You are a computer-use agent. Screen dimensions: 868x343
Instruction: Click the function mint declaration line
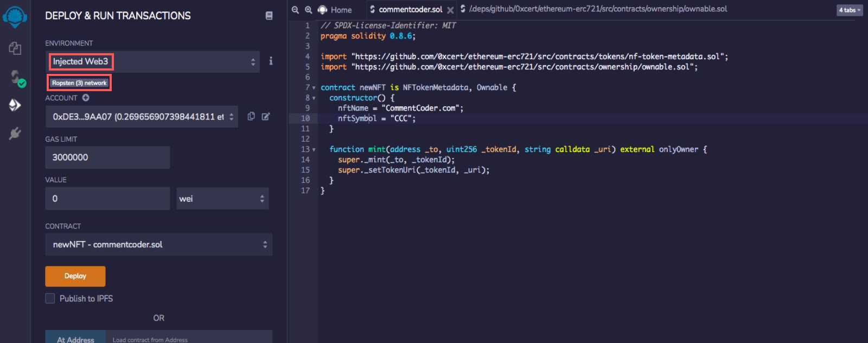(x=518, y=149)
